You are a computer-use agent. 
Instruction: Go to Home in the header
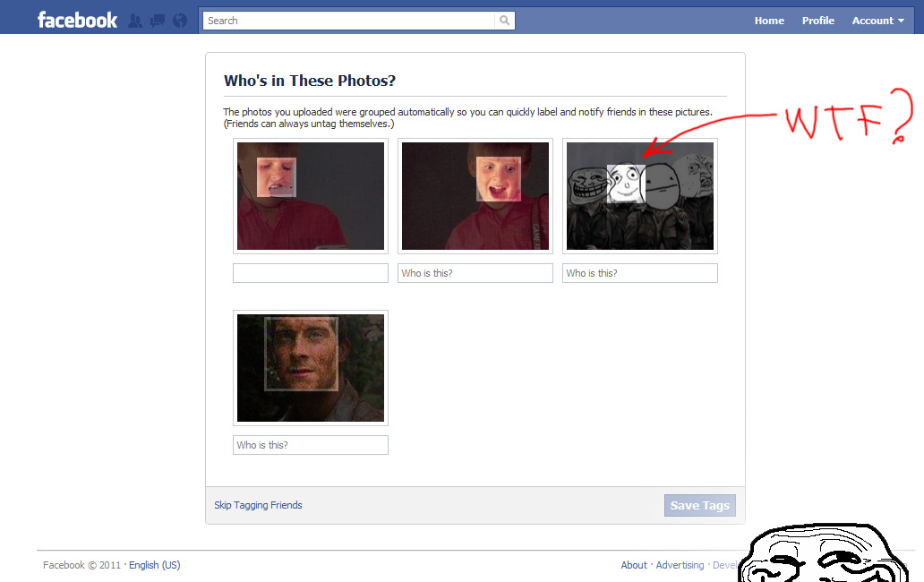tap(769, 21)
